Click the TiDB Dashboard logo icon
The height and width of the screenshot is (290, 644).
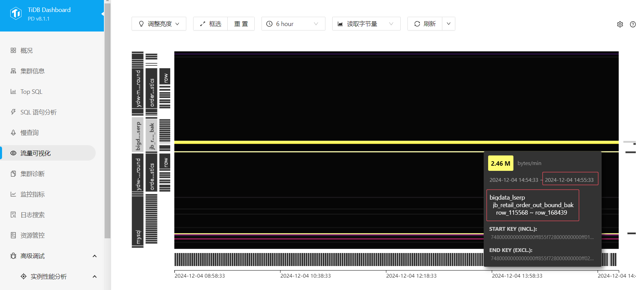[x=16, y=14]
